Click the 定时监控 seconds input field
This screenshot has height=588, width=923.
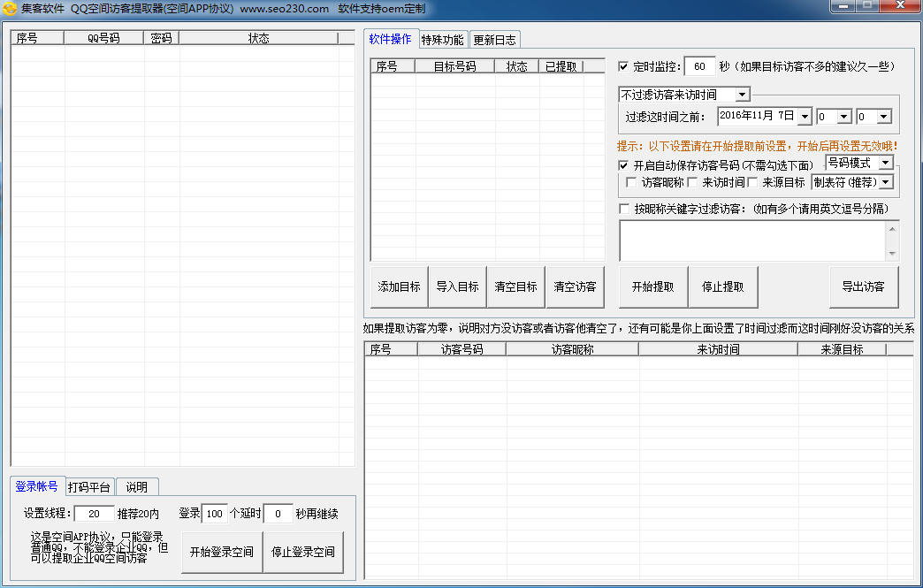699,67
